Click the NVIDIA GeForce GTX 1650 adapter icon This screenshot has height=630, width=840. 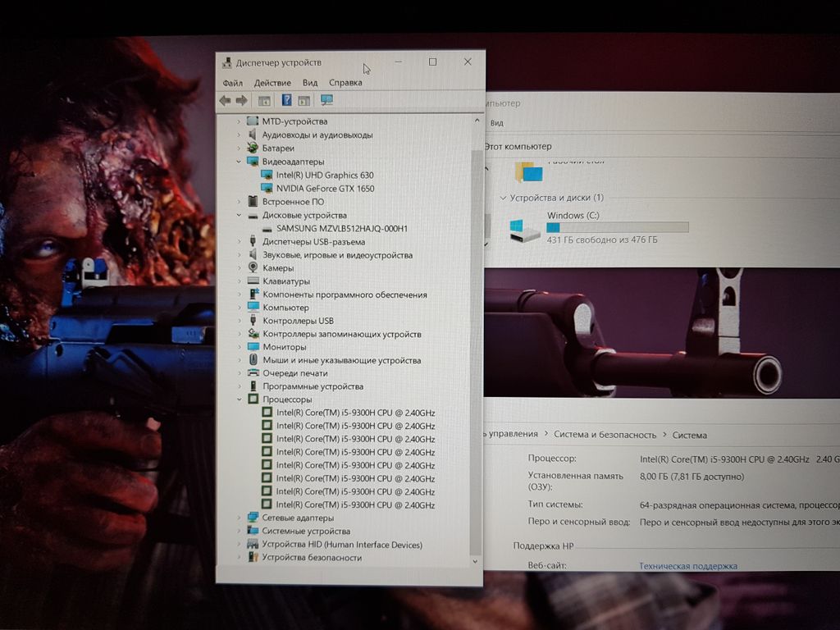(x=267, y=188)
